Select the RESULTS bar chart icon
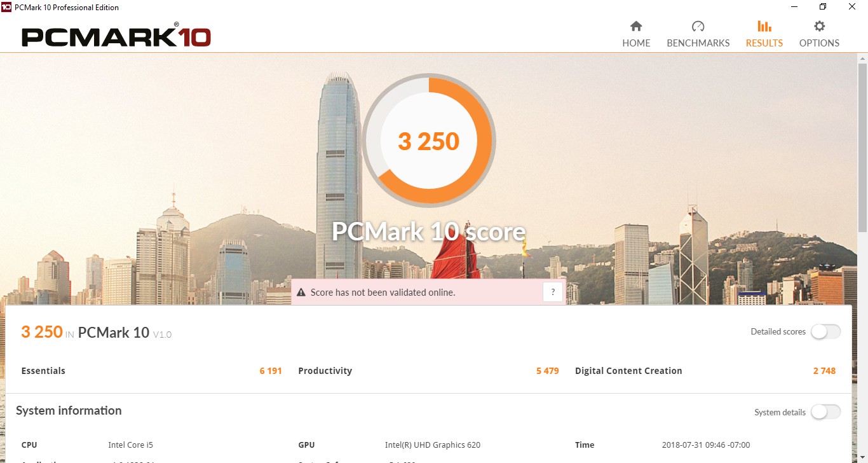868x463 pixels. [764, 26]
